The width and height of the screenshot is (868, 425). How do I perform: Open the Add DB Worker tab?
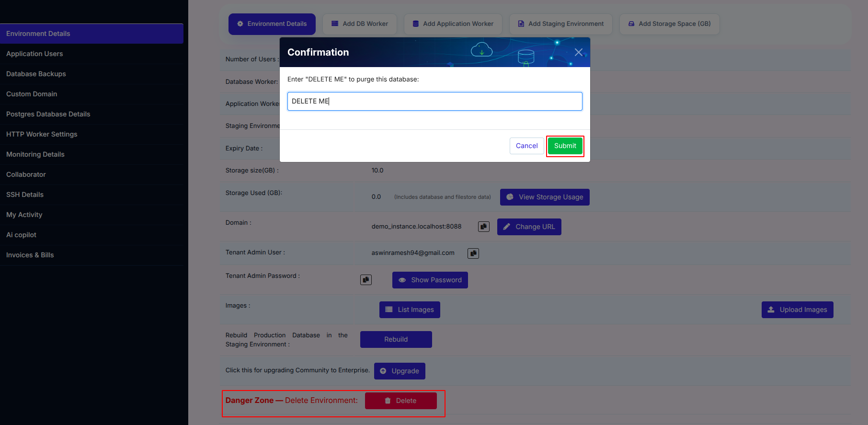coord(360,24)
